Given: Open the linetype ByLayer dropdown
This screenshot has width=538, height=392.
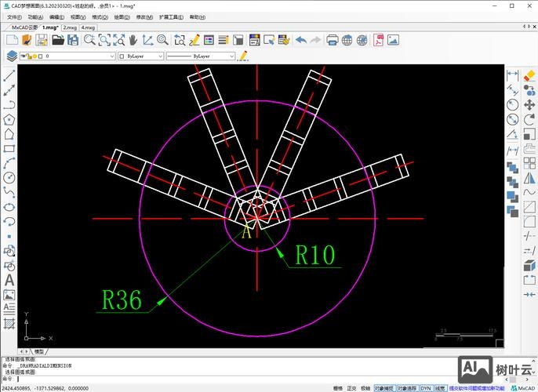Looking at the screenshot, I should click(231, 56).
